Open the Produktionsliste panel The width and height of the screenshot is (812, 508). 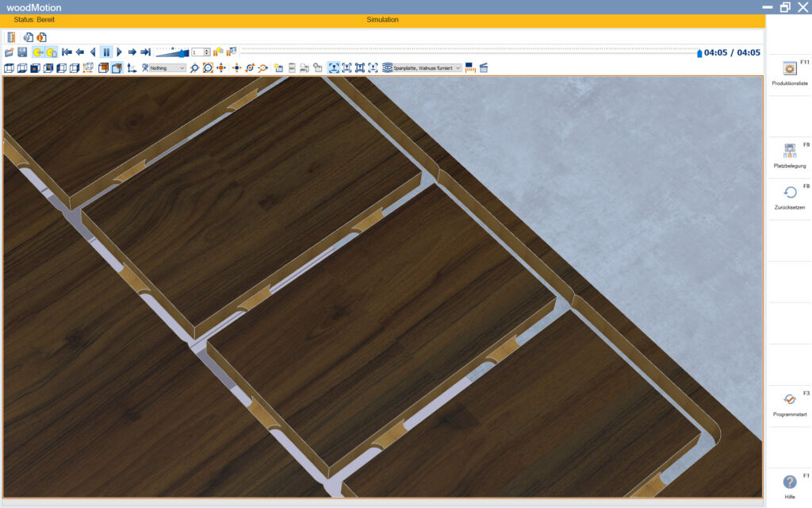(789, 73)
